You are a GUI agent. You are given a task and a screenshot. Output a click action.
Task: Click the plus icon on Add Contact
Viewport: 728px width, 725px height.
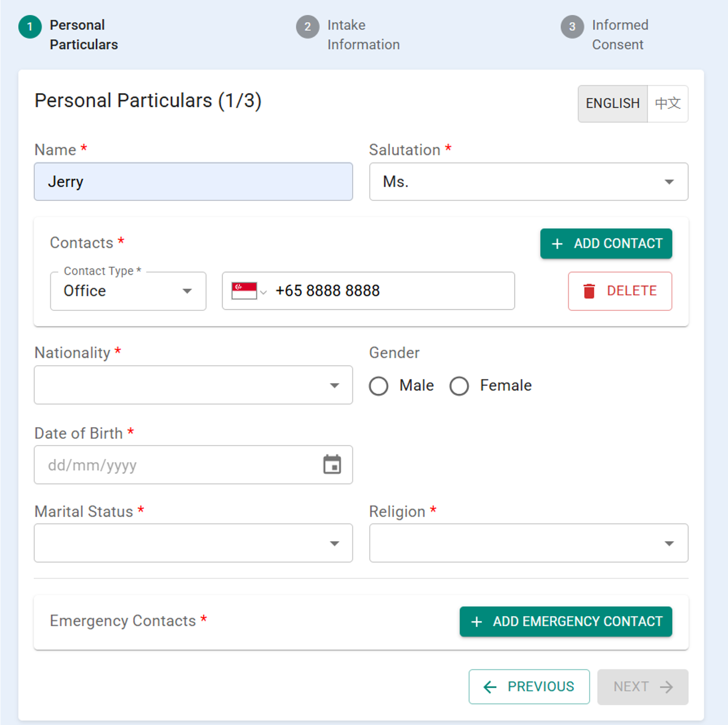click(x=557, y=244)
